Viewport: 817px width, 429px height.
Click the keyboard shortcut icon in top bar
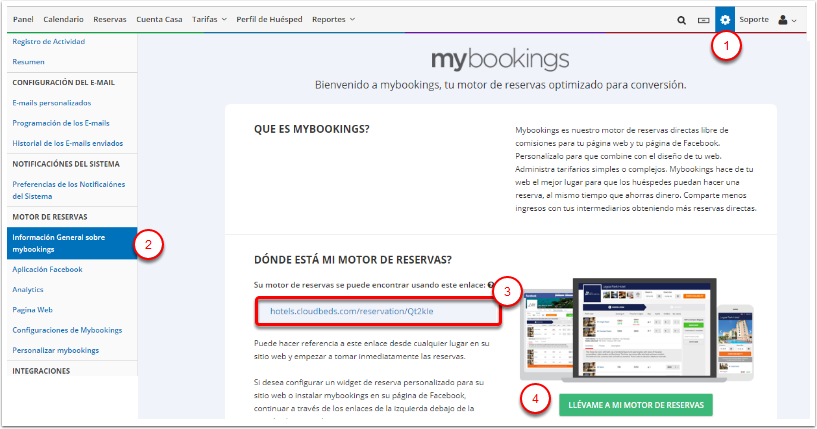(703, 20)
